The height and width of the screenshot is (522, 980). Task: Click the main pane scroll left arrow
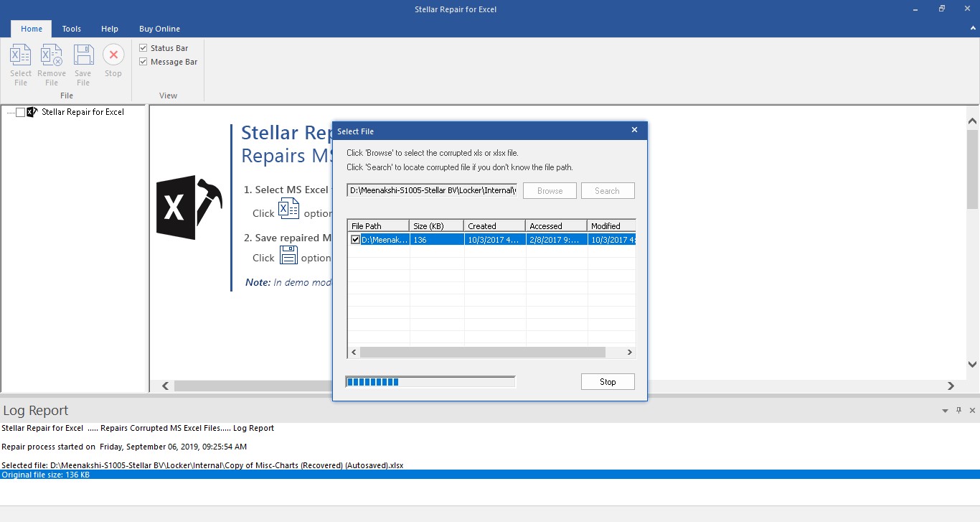point(166,386)
